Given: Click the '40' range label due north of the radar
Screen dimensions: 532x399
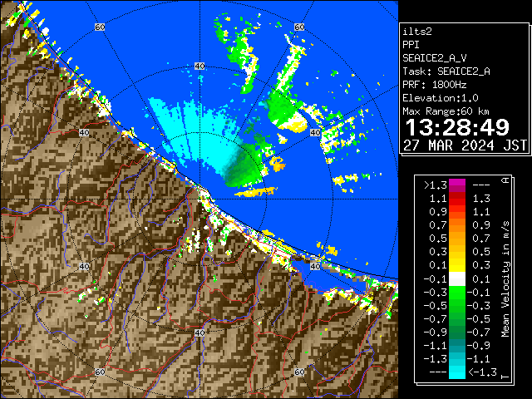Looking at the screenshot, I should pyautogui.click(x=199, y=66).
